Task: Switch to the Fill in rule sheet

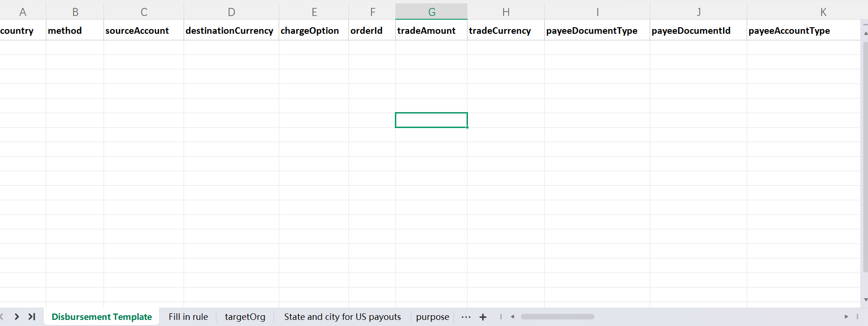Action: [x=188, y=317]
